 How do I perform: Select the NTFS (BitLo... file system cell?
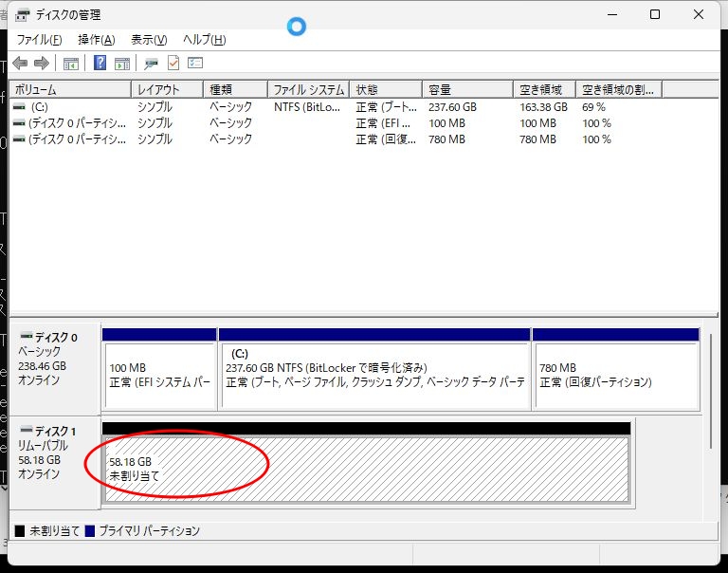307,107
